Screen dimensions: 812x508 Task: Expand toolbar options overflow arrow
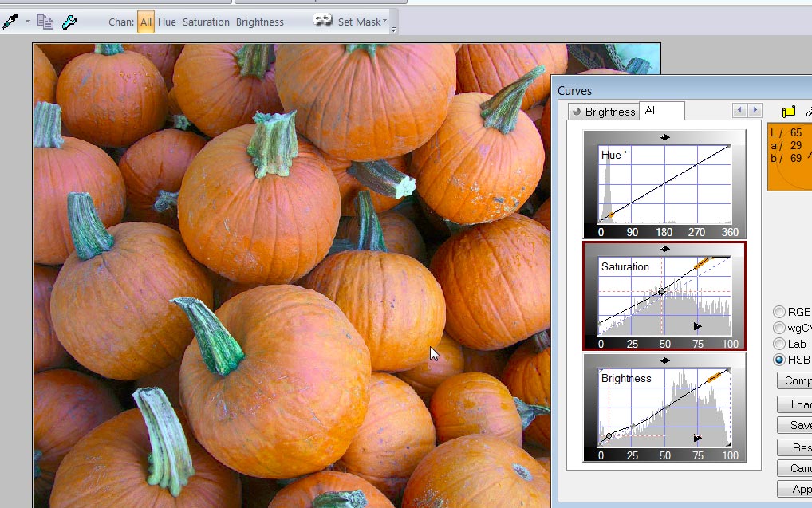point(393,30)
